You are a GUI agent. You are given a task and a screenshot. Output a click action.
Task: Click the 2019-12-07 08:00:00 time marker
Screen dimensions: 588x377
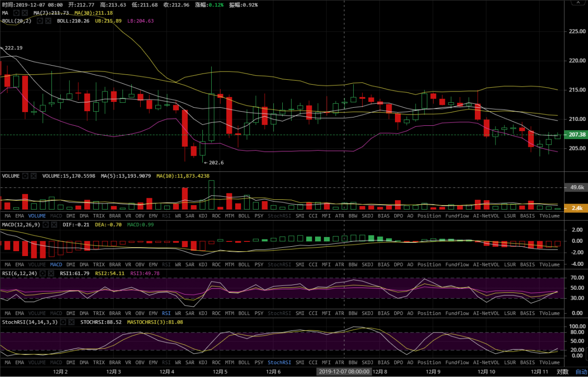(x=343, y=372)
